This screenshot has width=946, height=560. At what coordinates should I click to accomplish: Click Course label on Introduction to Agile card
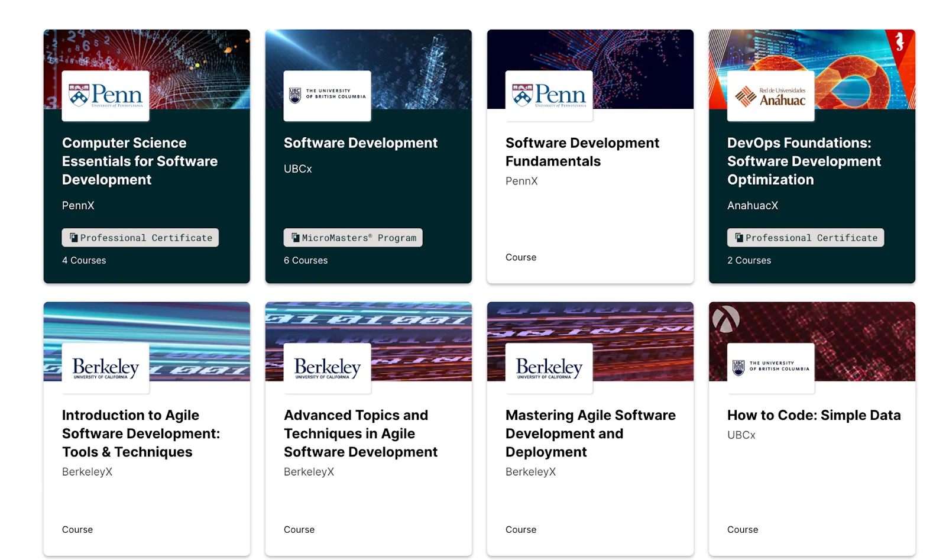coord(77,530)
